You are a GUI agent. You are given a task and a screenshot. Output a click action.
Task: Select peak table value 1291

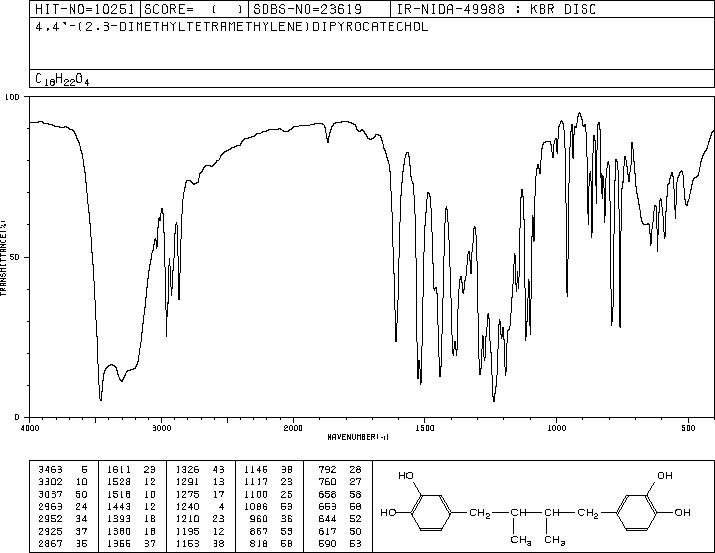tap(187, 482)
